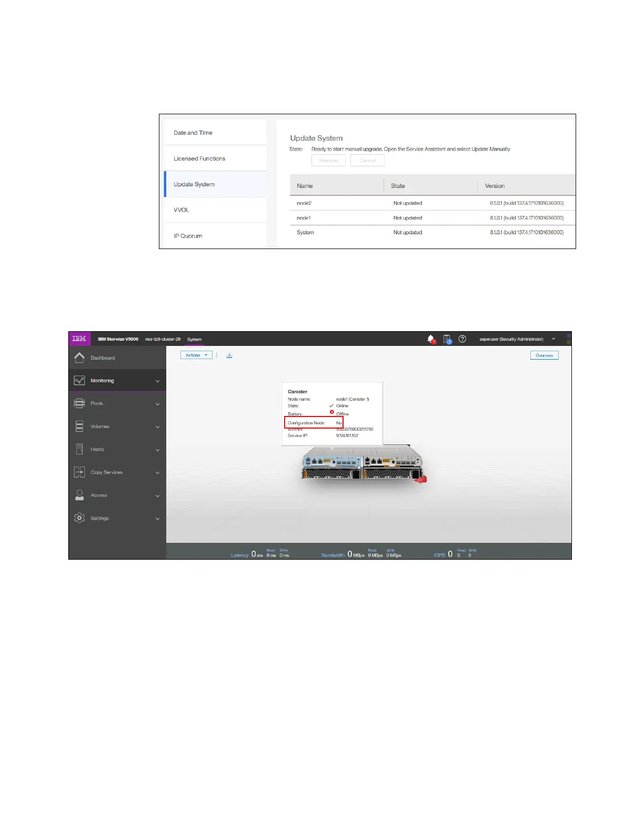
Task: Select Update System settings tab
Action: pos(216,184)
